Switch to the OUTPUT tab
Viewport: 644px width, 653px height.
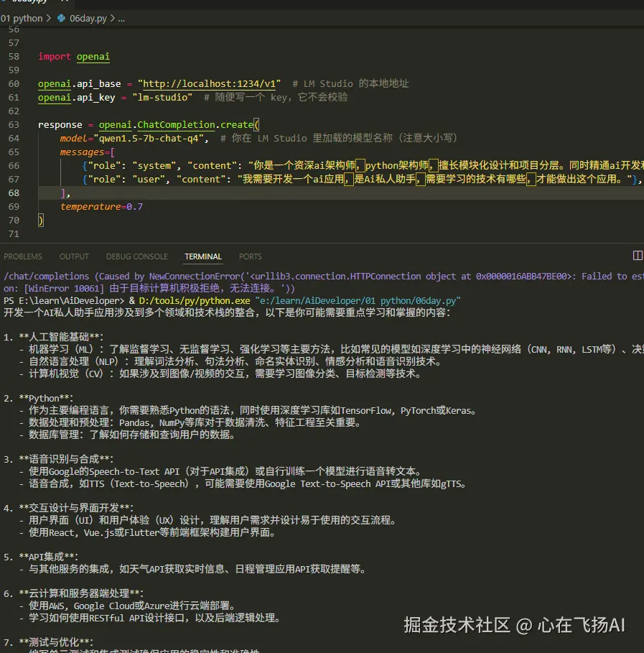[x=74, y=256]
